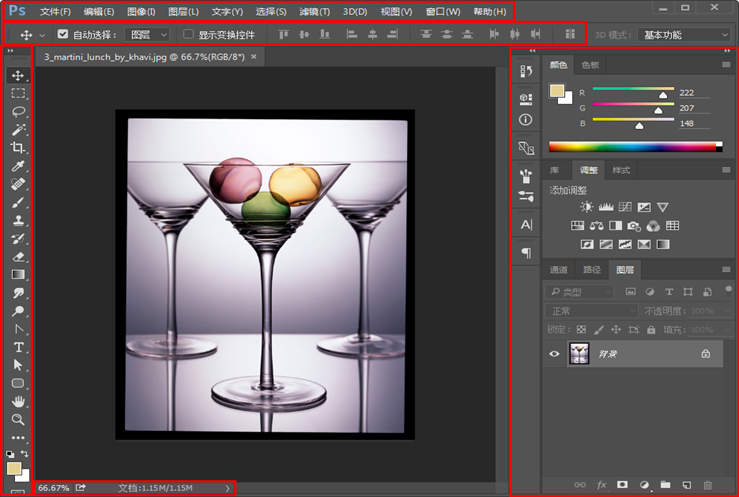Image resolution: width=739 pixels, height=497 pixels.
Task: Hide the 背景 layer via eye icon
Action: point(554,353)
